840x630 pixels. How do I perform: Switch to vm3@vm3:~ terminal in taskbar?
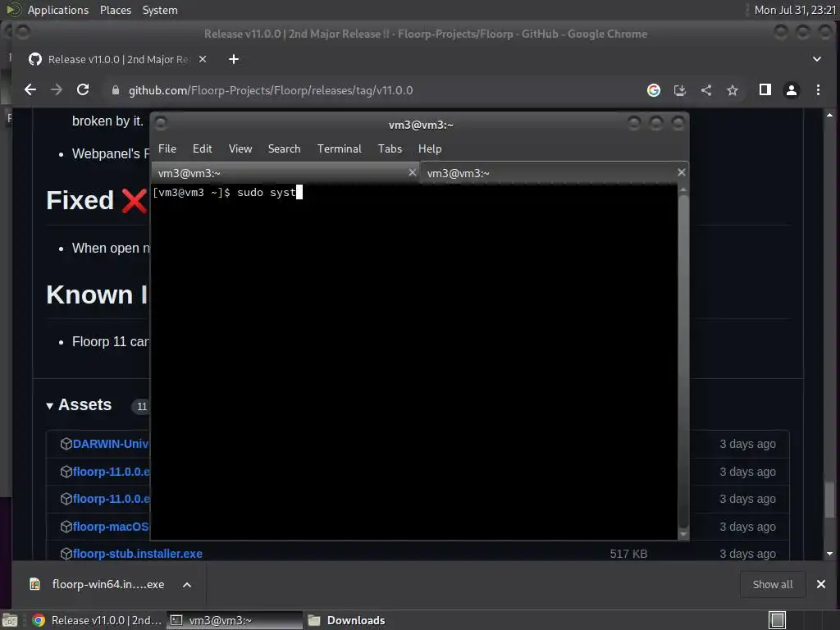[235, 620]
